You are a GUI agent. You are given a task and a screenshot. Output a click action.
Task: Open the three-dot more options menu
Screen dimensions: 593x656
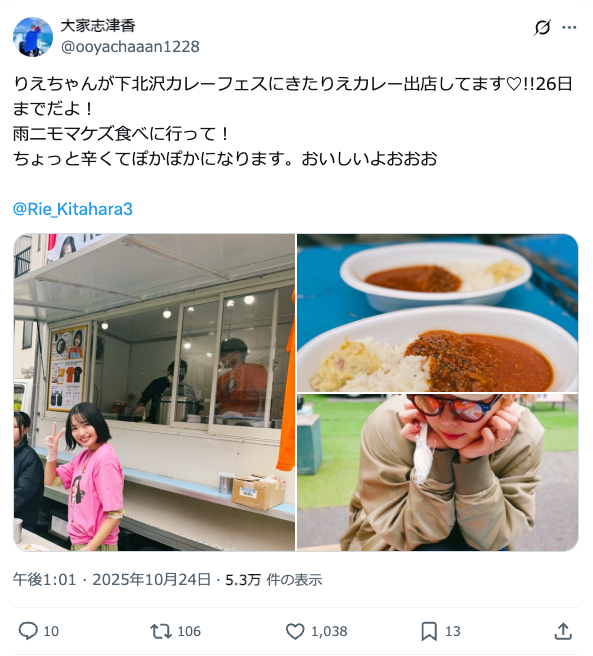point(569,28)
